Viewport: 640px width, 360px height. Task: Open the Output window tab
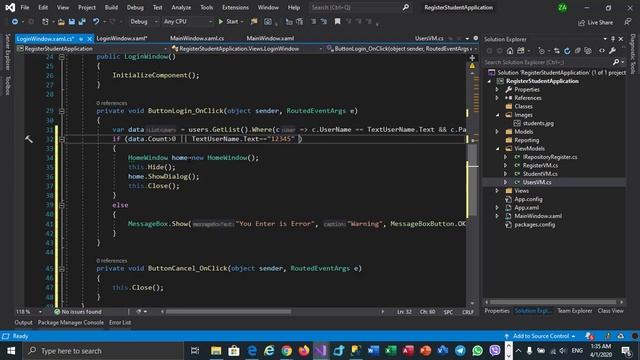coord(23,322)
